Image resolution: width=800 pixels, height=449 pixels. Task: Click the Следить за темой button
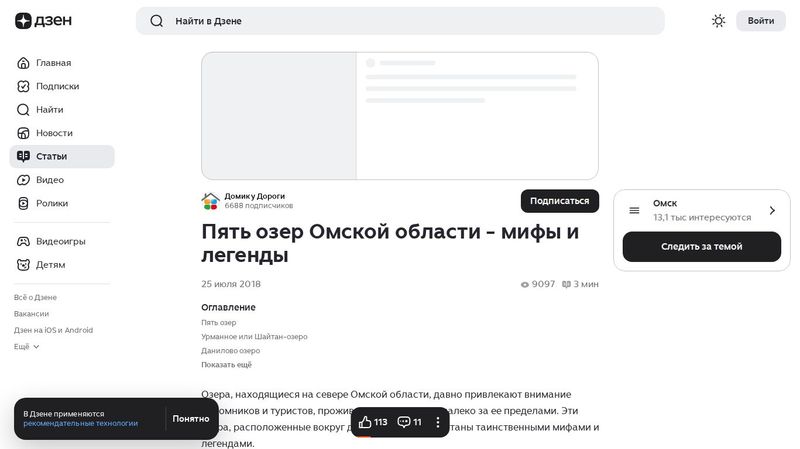(701, 247)
